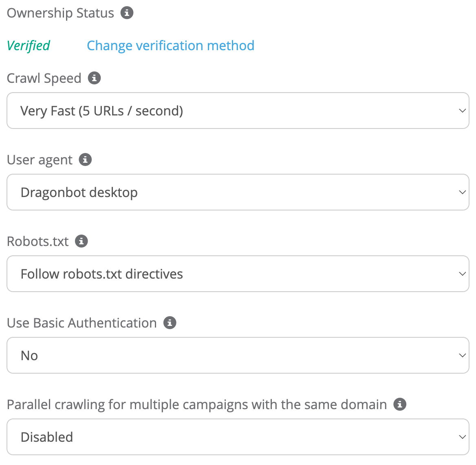This screenshot has height=465, width=476.
Task: Click info icon next to User agent
Action: [x=85, y=159]
